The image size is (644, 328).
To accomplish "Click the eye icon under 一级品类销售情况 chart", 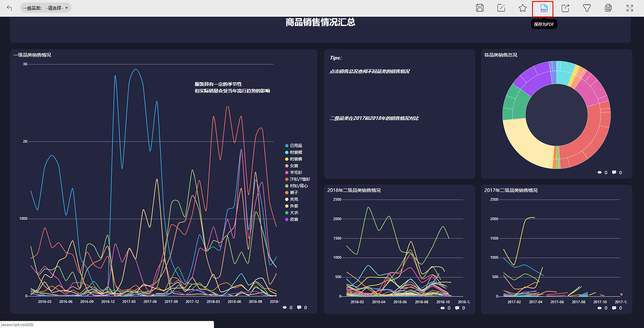I will (285, 307).
